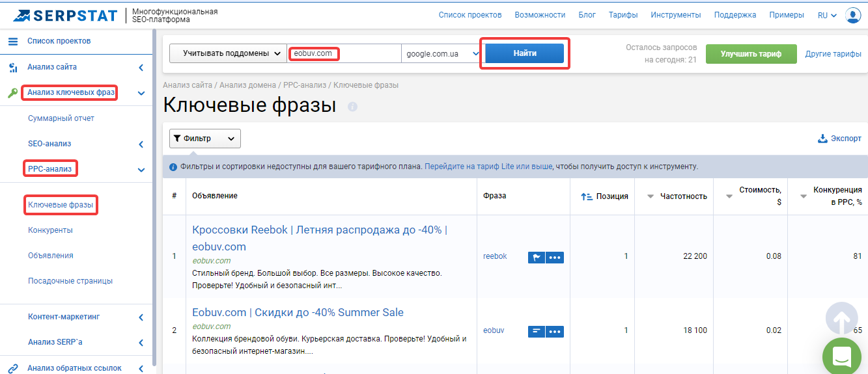Open the RU language dropdown
868x374 pixels.
click(827, 15)
